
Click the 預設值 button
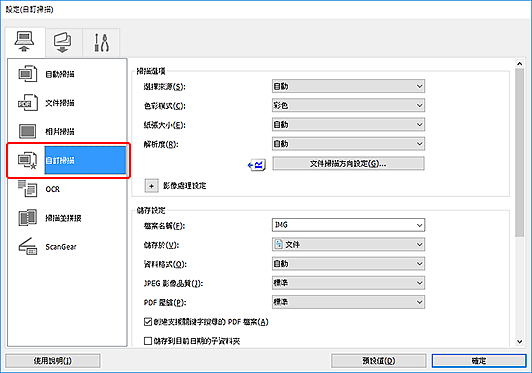(x=379, y=361)
